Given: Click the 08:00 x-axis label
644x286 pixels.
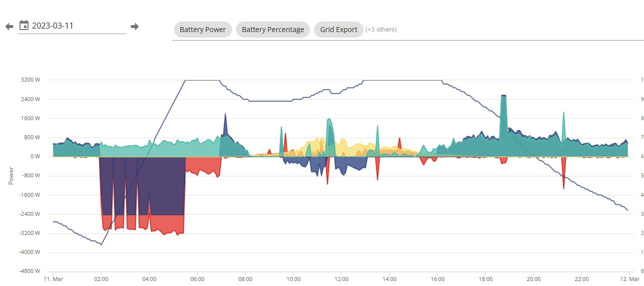Looking at the screenshot, I should click(245, 279).
